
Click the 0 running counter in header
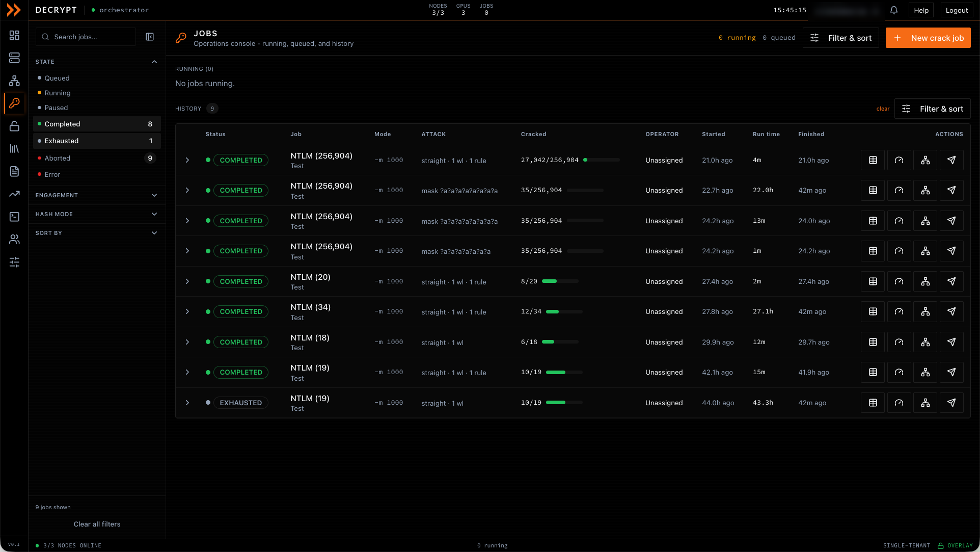[x=737, y=38]
